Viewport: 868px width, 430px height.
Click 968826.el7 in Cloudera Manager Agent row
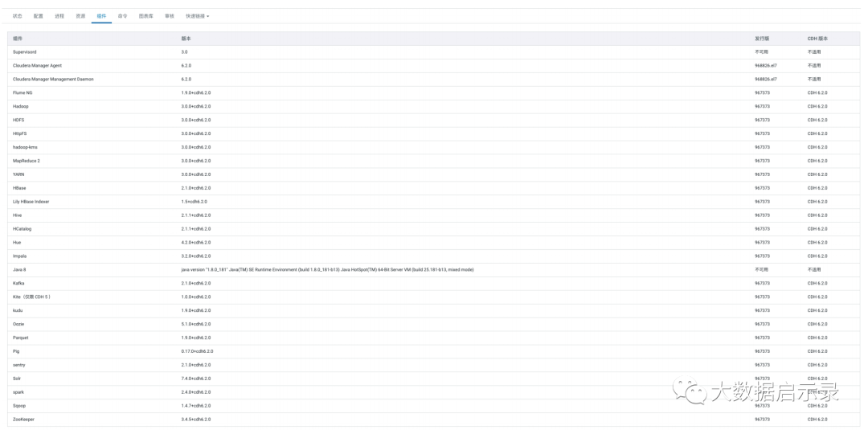[x=766, y=65]
